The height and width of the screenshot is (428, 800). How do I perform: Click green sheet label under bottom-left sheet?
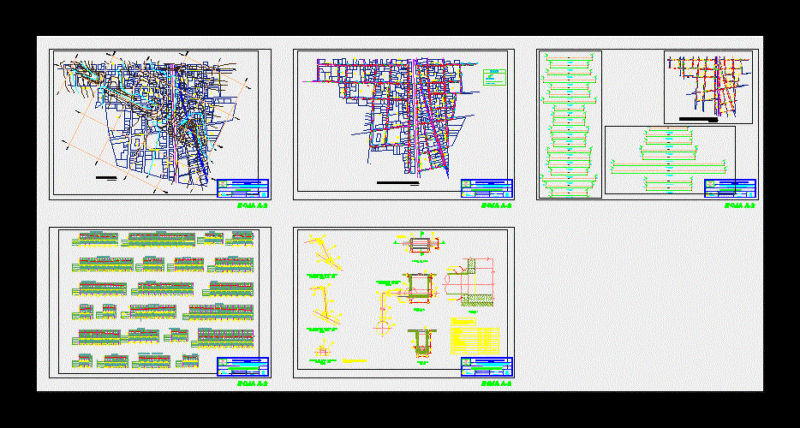point(253,384)
